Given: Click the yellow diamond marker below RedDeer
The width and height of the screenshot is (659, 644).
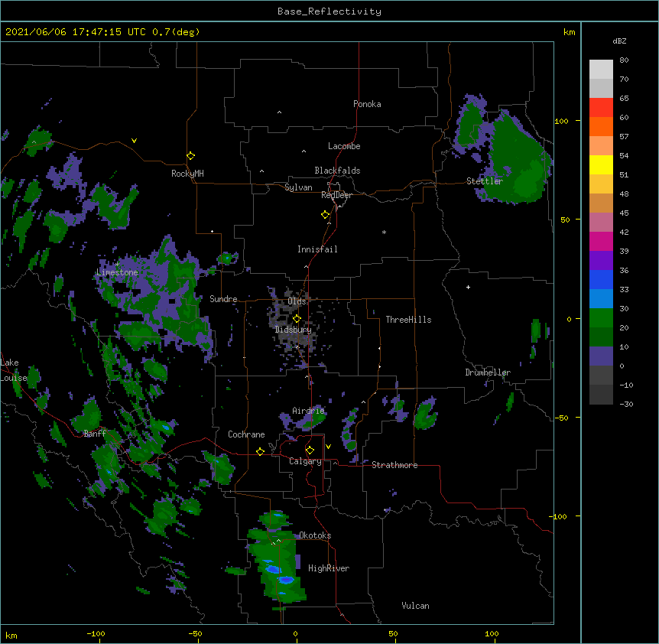Looking at the screenshot, I should (326, 215).
